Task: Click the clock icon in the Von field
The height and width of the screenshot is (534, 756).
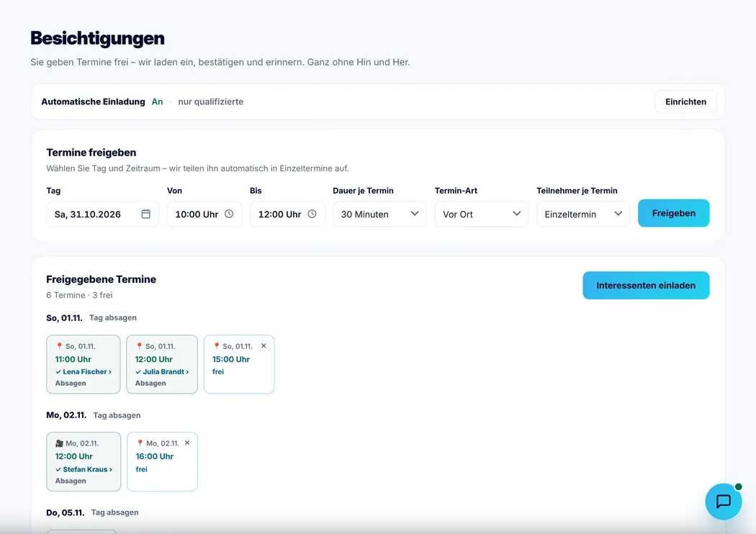Action: (229, 214)
